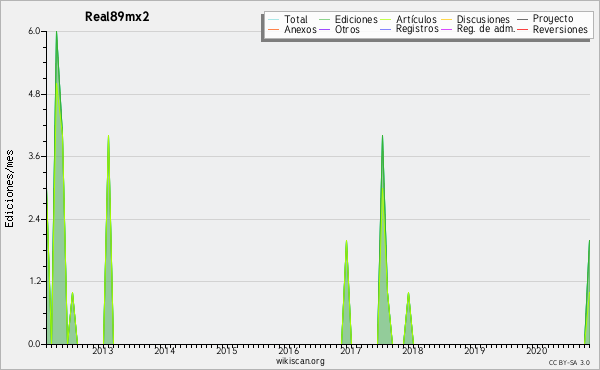Screen dimensions: 600x370
Task: Click the 2013 x-axis label
Action: click(x=103, y=350)
